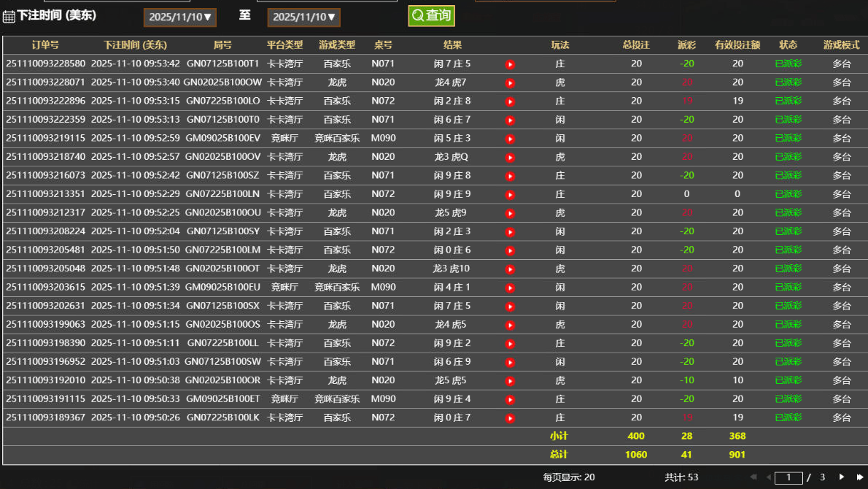This screenshot has height=489, width=868.
Task: Play replay for 竞咪百家乐 round 闲 5 庄 3
Action: pos(508,138)
